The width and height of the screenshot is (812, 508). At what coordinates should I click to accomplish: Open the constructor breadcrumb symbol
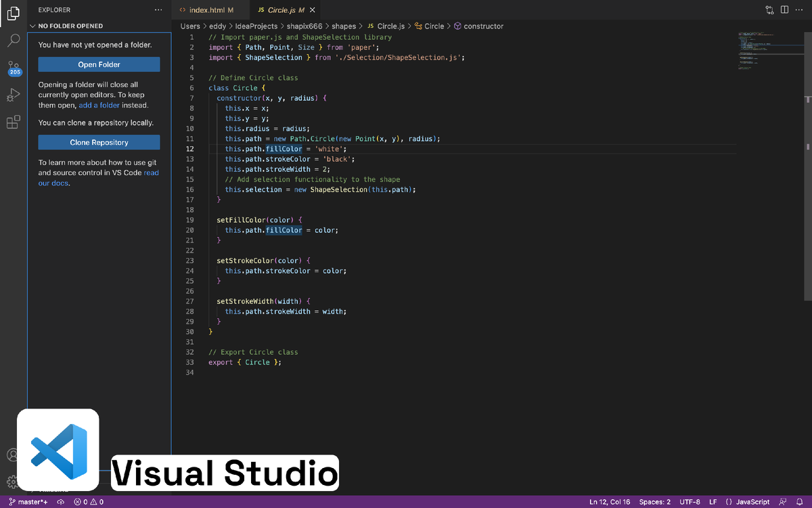tap(478, 26)
